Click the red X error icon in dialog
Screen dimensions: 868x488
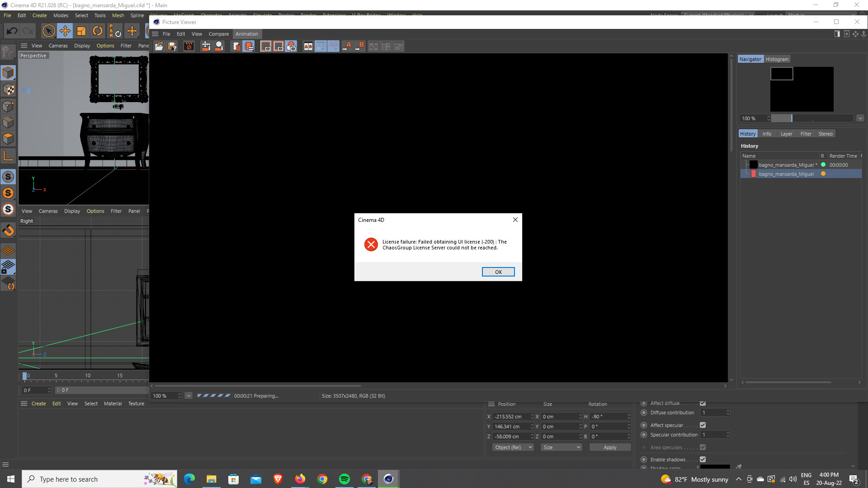click(x=371, y=244)
